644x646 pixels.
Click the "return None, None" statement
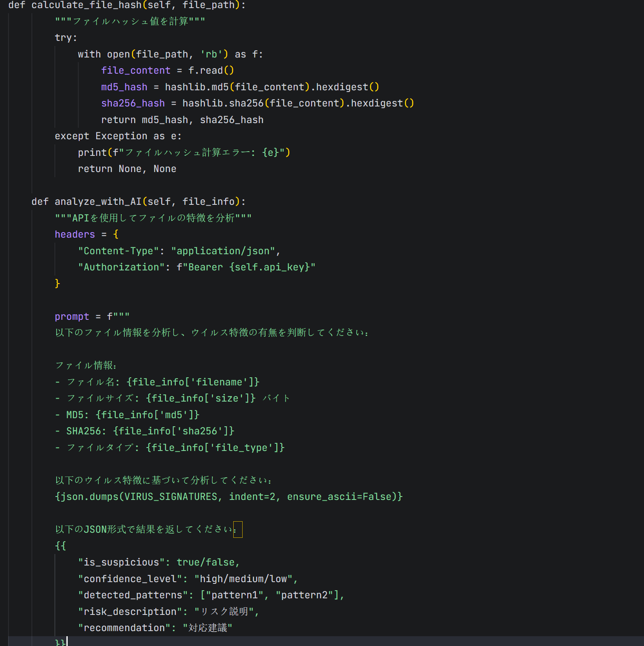[x=127, y=169]
